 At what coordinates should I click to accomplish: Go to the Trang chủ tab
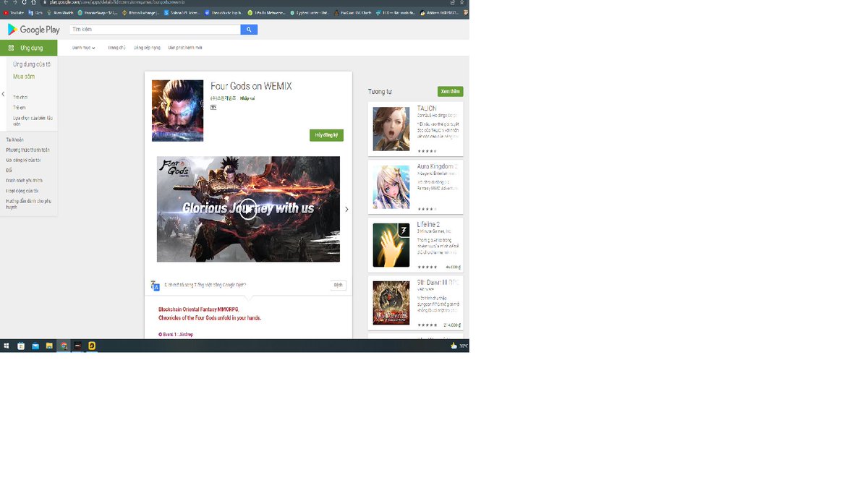[116, 48]
